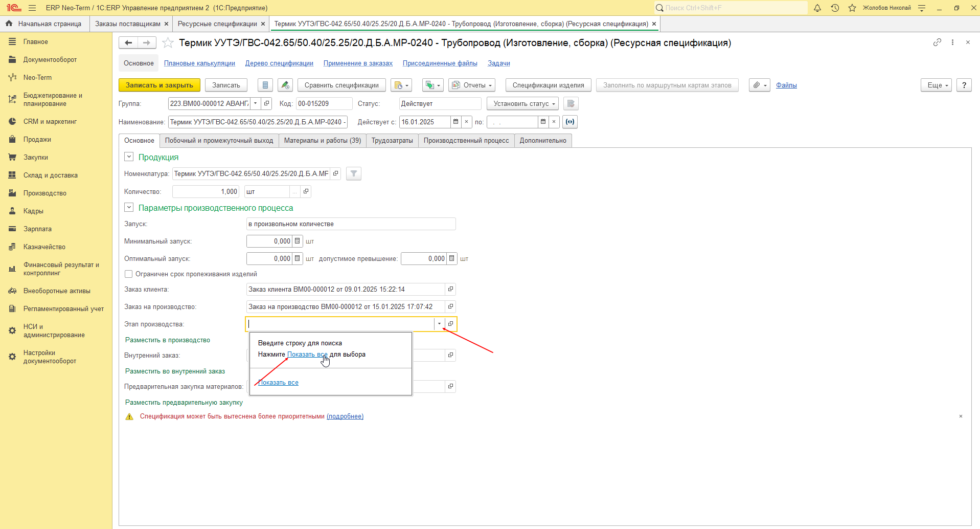
Task: Open the document list icon button
Action: [x=265, y=85]
